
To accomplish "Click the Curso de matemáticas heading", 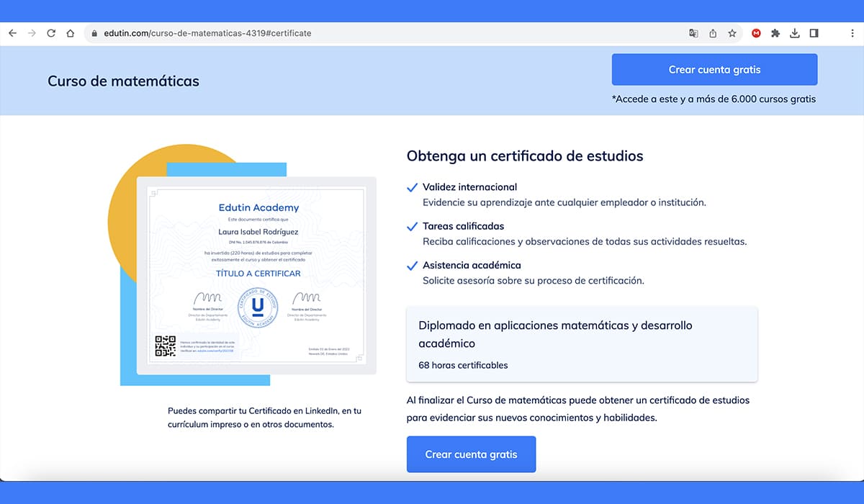I will coord(123,81).
